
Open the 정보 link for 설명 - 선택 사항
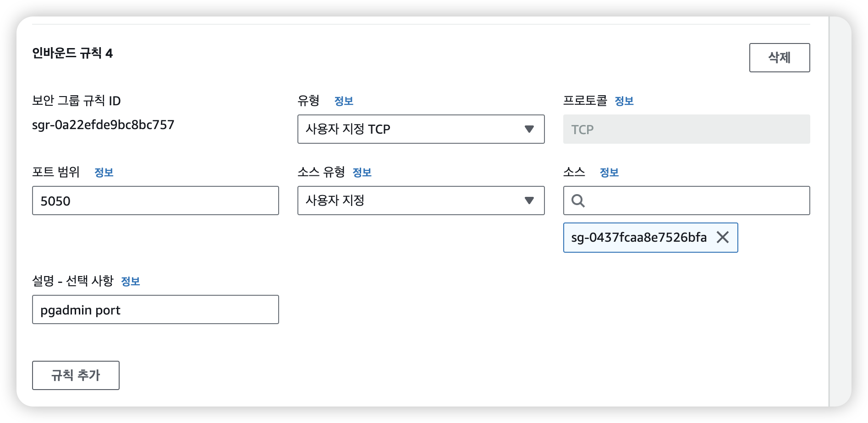coord(130,282)
